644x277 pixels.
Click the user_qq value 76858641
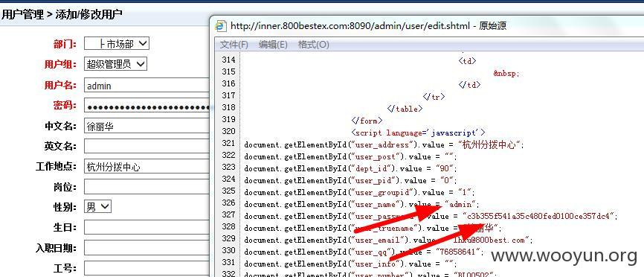point(458,252)
